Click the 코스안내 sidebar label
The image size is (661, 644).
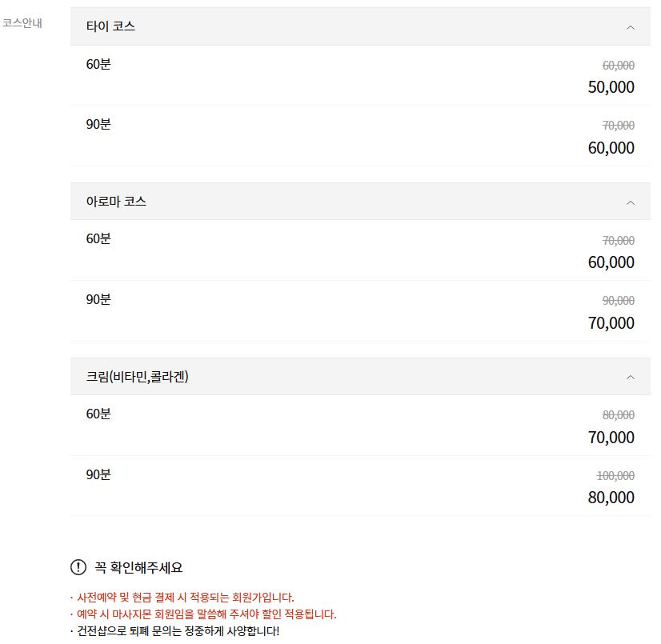click(21, 24)
